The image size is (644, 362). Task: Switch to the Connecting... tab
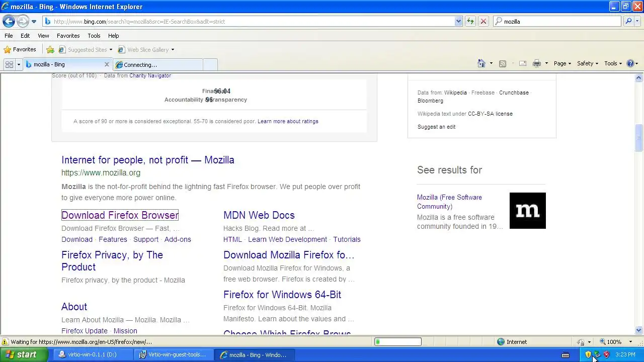(157, 65)
